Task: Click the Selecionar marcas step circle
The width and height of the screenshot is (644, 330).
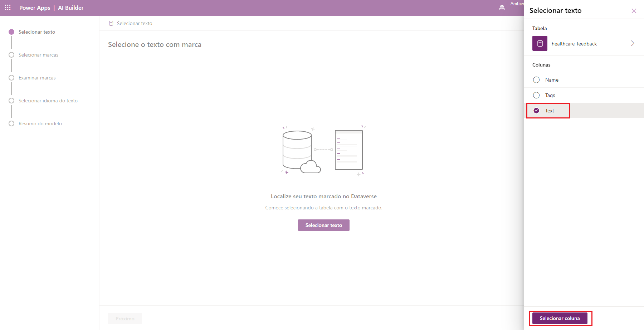Action: [11, 55]
